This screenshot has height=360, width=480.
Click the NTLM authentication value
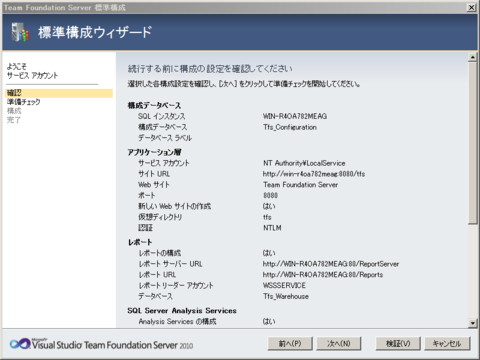click(272, 228)
